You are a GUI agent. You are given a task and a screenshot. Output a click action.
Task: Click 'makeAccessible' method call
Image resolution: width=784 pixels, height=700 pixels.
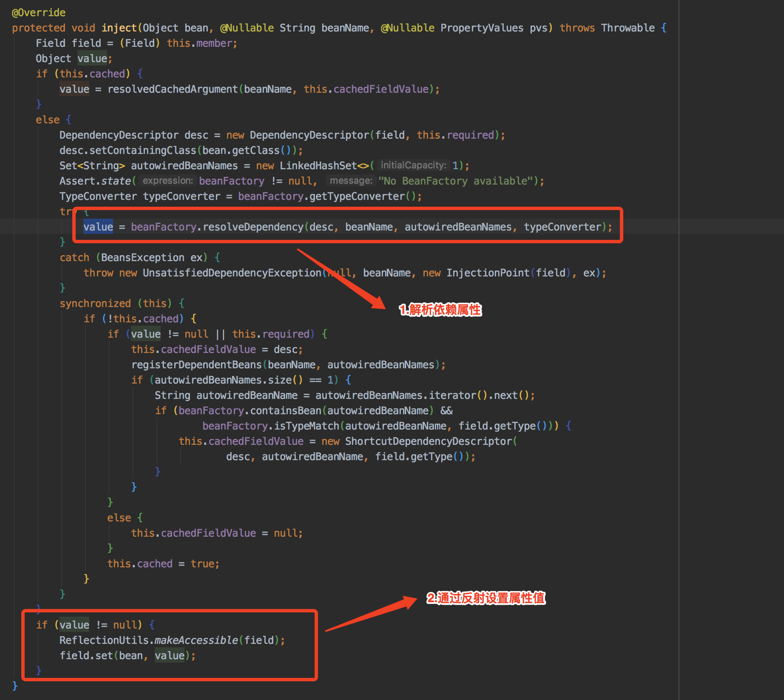tap(196, 640)
